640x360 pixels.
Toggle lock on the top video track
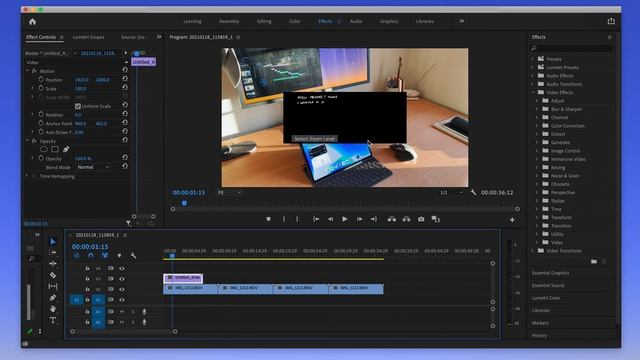pos(87,269)
